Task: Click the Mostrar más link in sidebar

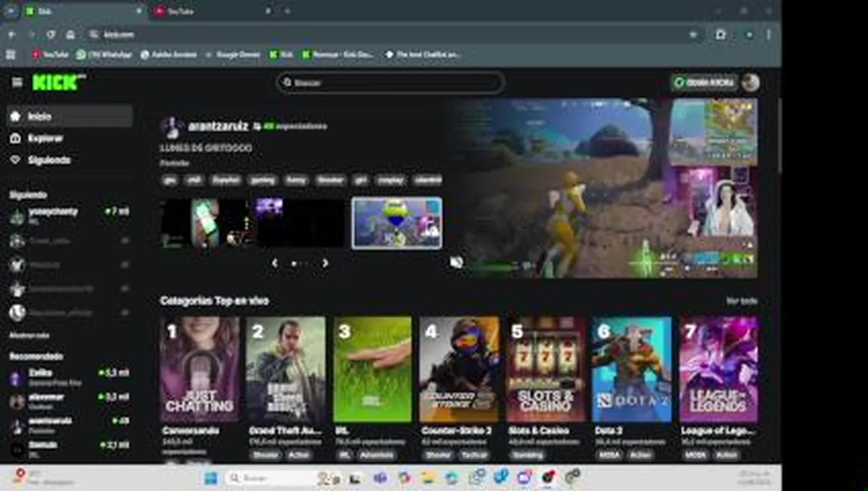Action: [29, 336]
